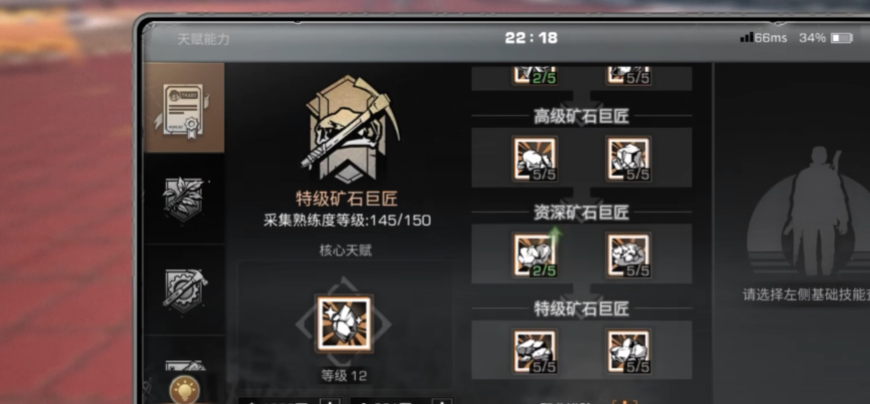Image resolution: width=870 pixels, height=404 pixels.
Task: Select the certificate talent tab in sidebar
Action: click(184, 108)
